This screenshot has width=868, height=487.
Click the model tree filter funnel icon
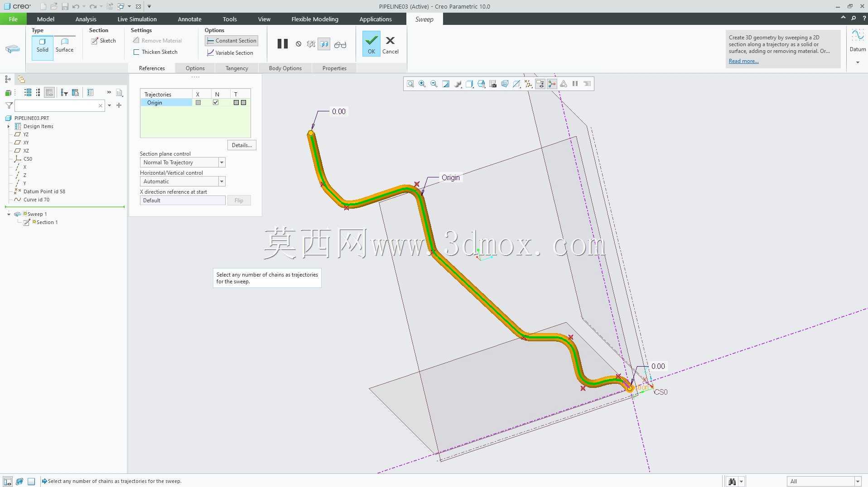click(9, 105)
